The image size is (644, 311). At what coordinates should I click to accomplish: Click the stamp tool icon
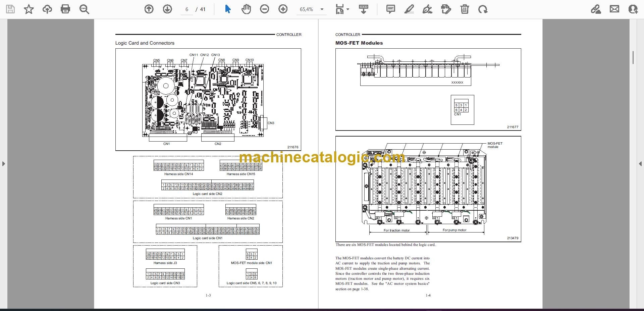pos(446,9)
